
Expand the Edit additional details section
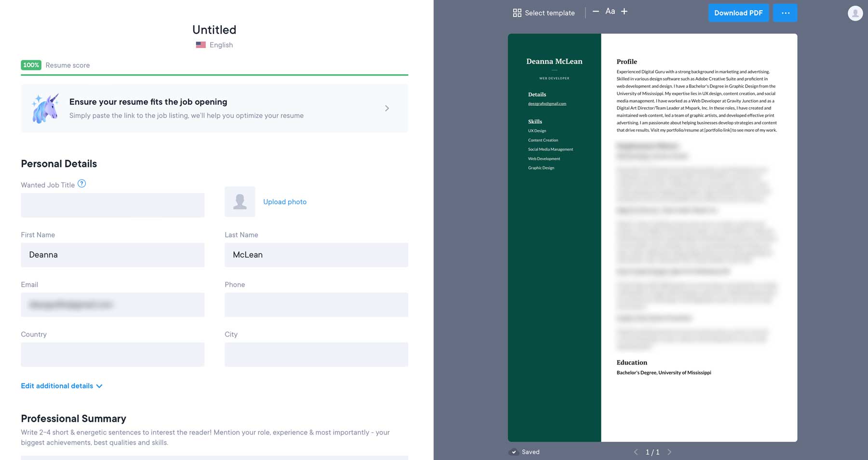click(x=61, y=386)
